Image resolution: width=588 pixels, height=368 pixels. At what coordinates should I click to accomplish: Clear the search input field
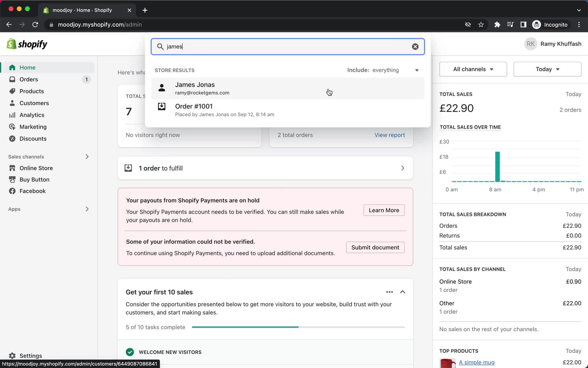(x=415, y=46)
